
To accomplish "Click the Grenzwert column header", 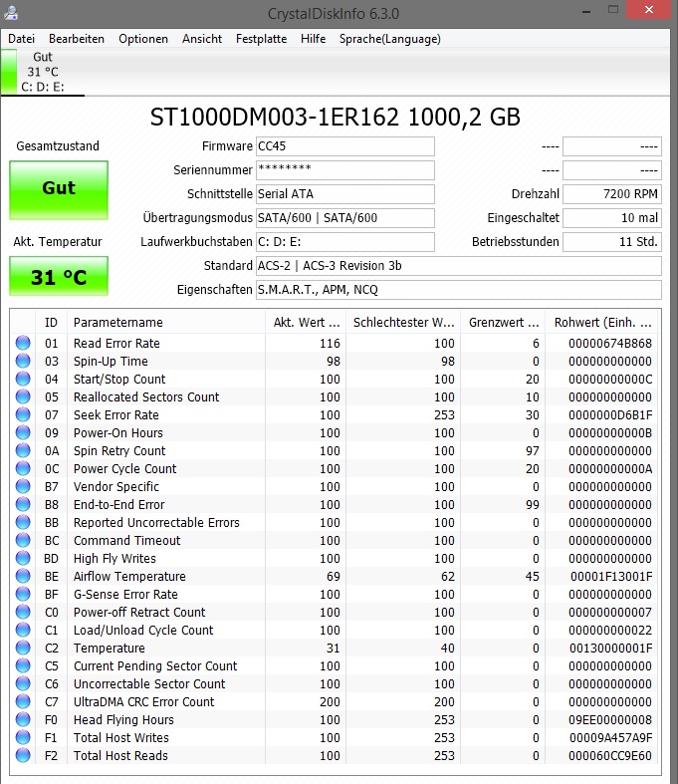I will [503, 323].
